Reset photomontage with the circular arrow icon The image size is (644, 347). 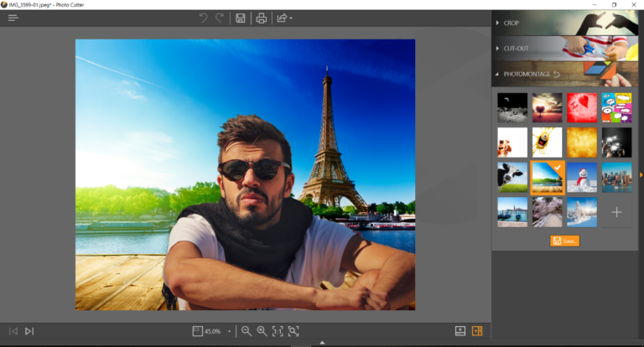coord(555,75)
